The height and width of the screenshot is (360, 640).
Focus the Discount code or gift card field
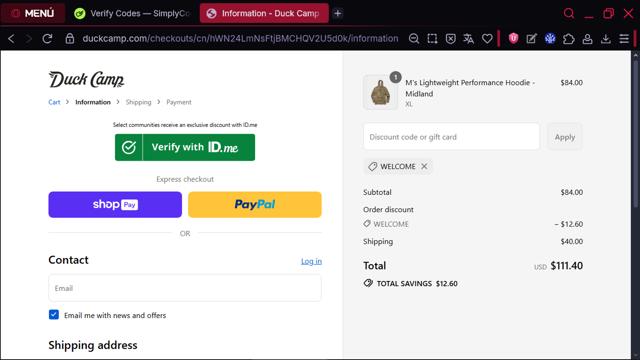pyautogui.click(x=451, y=137)
